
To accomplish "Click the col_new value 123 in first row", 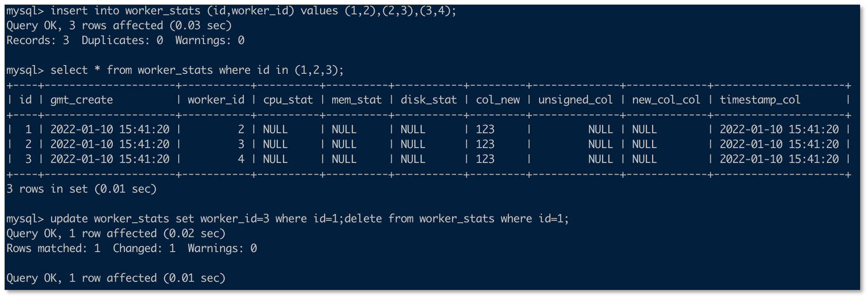I will pyautogui.click(x=485, y=130).
